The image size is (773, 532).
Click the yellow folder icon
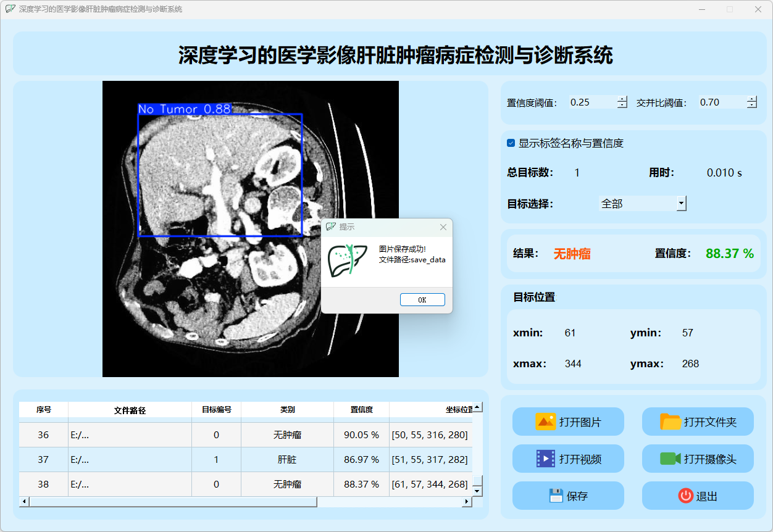(x=670, y=422)
